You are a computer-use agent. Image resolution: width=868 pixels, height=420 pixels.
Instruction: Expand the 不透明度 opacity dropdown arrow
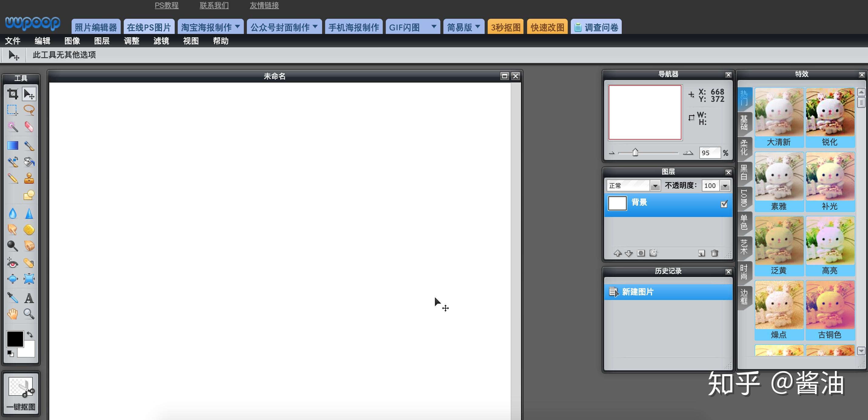coord(725,185)
